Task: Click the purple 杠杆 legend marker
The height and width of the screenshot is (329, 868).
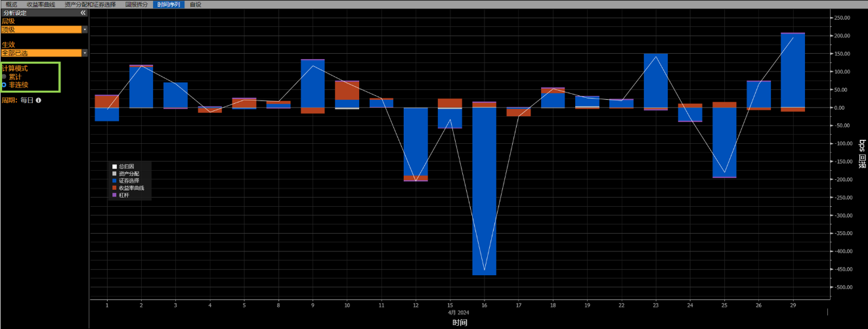Action: tap(114, 195)
